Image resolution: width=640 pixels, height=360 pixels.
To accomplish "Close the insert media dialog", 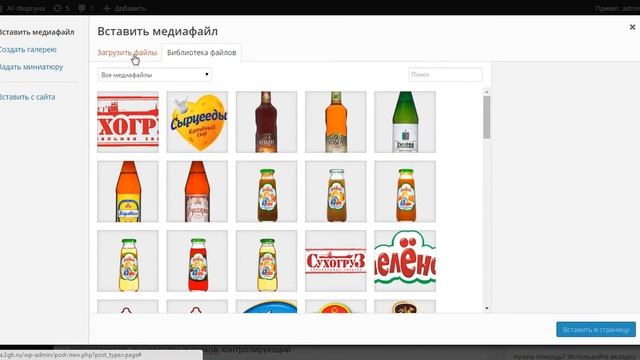I will tap(632, 27).
